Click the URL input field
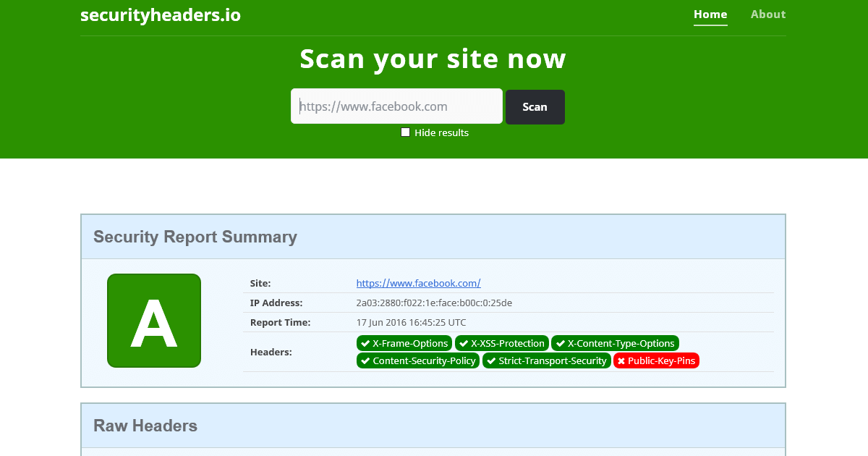 (396, 106)
